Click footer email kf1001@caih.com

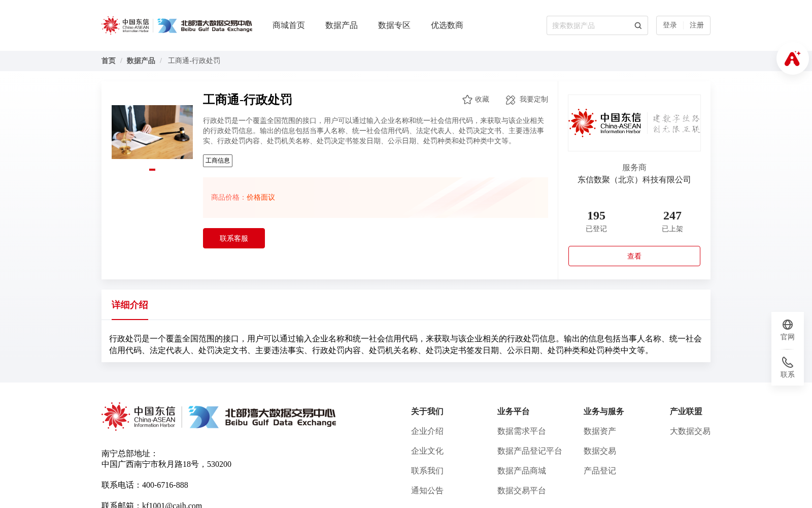[x=172, y=505]
